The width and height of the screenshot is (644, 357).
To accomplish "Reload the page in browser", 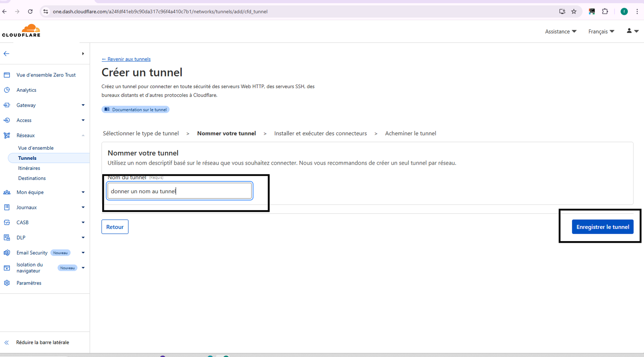I will pos(30,12).
